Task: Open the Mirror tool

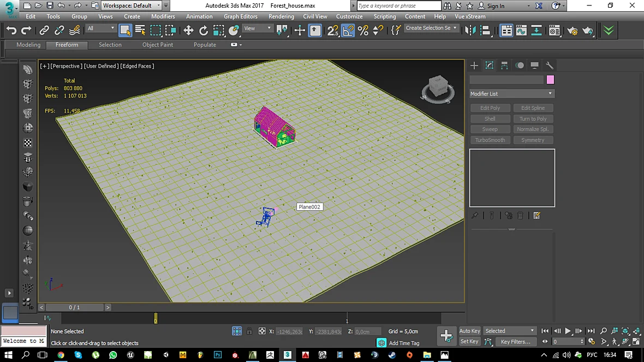Action: [x=469, y=31]
